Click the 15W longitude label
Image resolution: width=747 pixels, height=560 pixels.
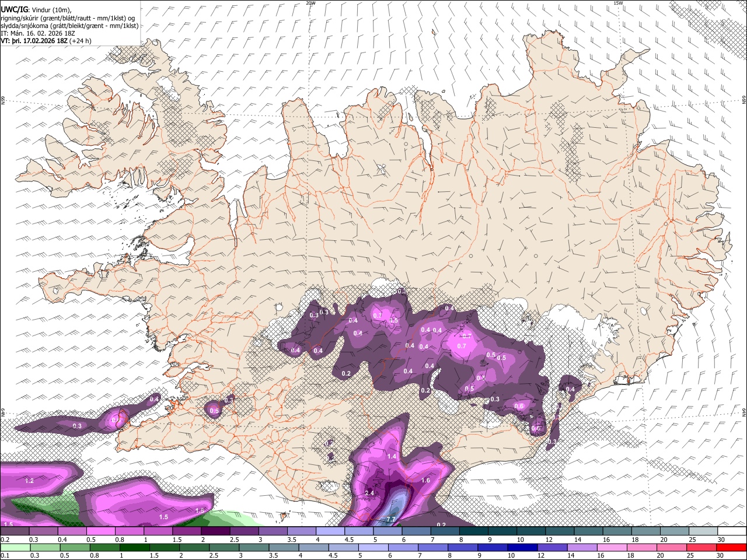pos(618,3)
